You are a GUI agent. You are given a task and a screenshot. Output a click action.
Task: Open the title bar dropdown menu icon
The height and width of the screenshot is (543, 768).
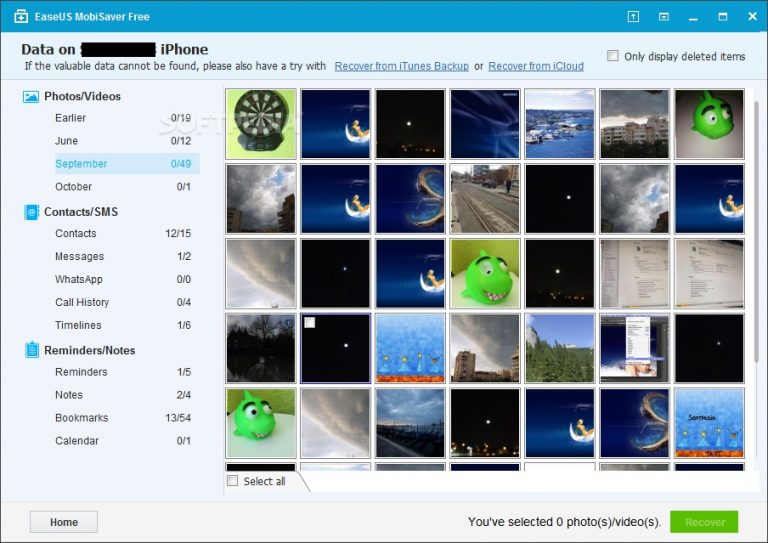[x=663, y=16]
